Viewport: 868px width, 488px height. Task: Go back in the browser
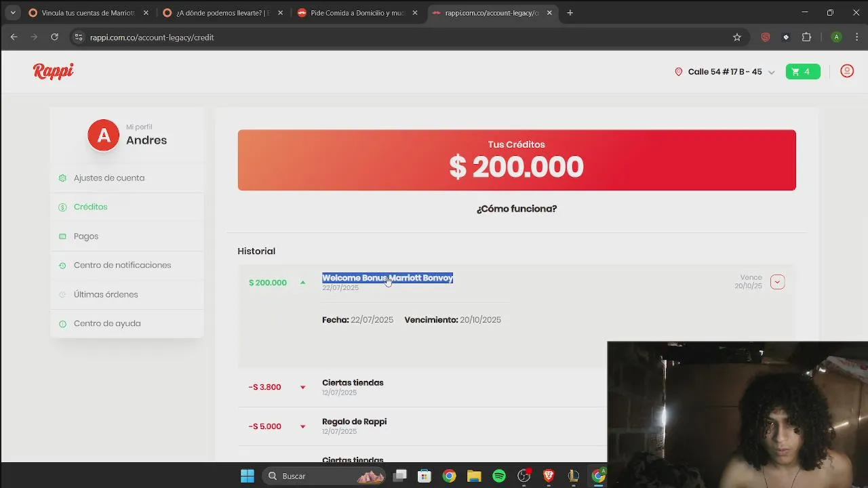click(14, 37)
